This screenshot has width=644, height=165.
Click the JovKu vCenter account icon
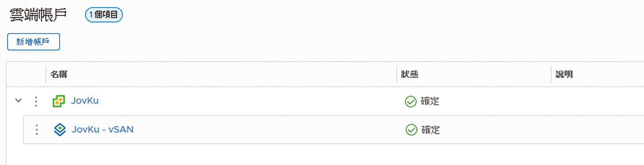tap(59, 101)
